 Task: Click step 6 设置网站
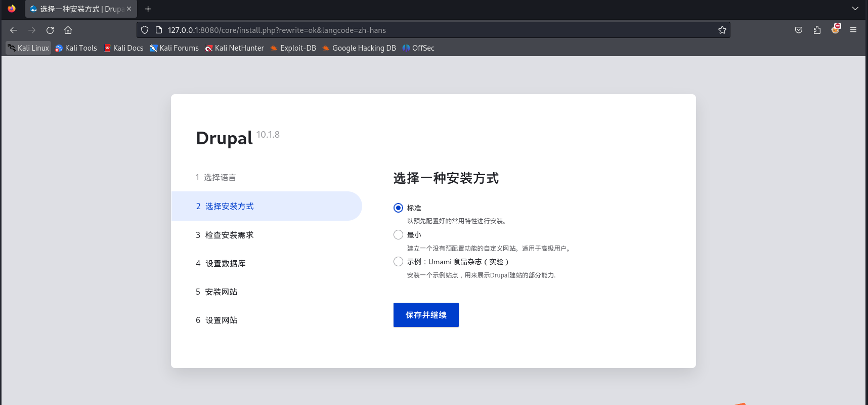point(216,320)
